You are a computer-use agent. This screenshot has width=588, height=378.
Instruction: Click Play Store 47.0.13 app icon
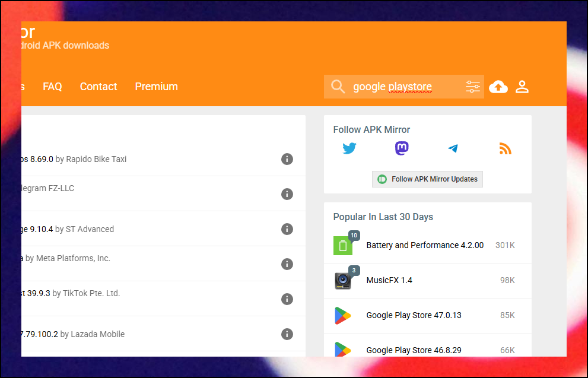(x=342, y=315)
